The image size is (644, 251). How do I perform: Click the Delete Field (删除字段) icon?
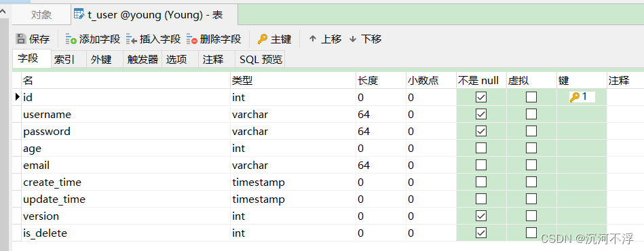pos(192,39)
